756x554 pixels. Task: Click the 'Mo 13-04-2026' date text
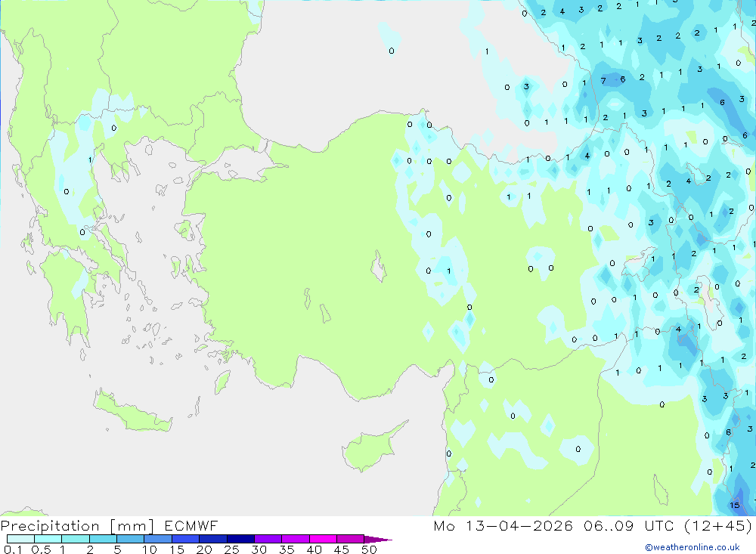(503, 525)
